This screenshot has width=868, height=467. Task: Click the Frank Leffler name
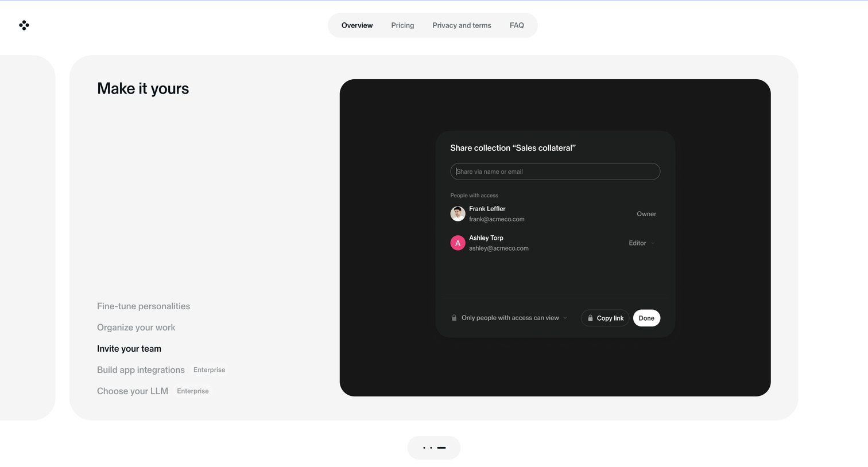click(487, 209)
